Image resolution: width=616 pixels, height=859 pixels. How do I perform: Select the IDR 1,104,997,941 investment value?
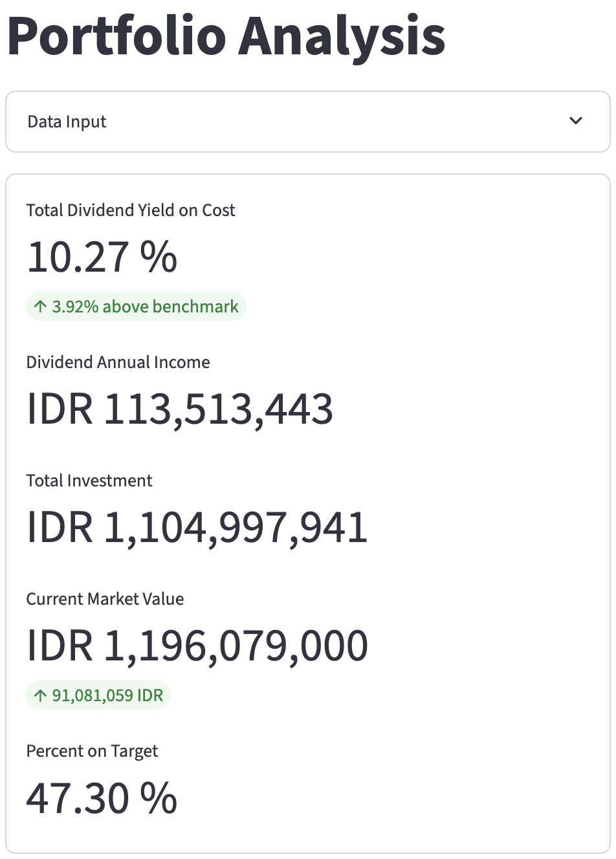pos(197,528)
